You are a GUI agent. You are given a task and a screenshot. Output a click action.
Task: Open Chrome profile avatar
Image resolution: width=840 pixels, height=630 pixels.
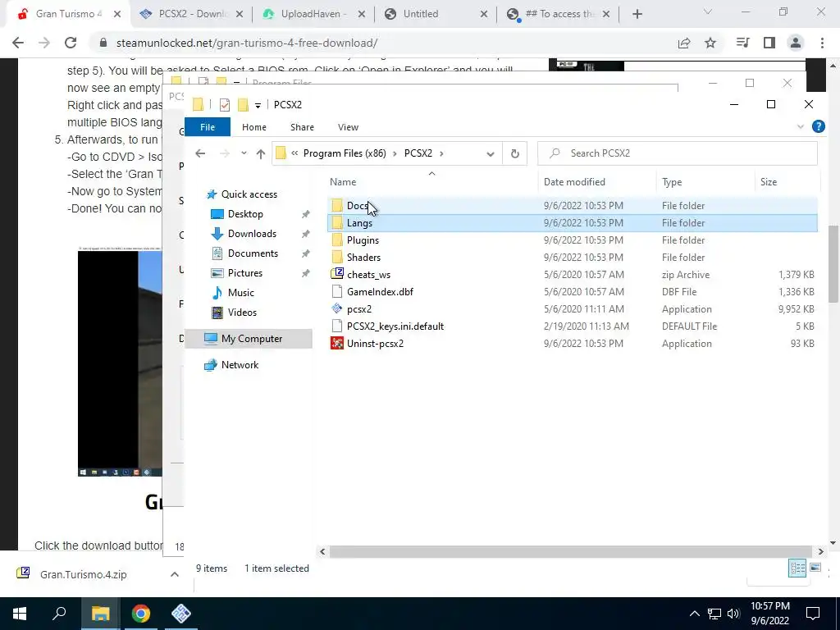point(796,43)
